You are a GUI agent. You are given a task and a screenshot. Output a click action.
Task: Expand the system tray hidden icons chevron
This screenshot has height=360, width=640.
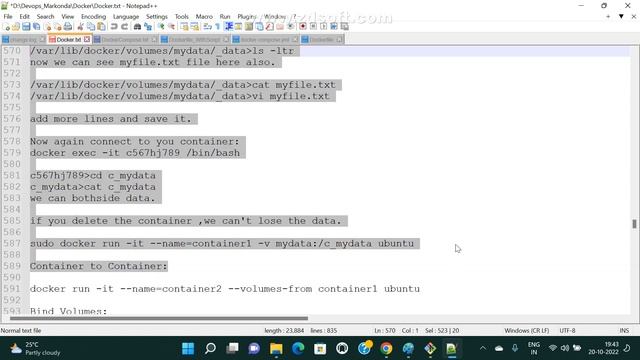[483, 348]
